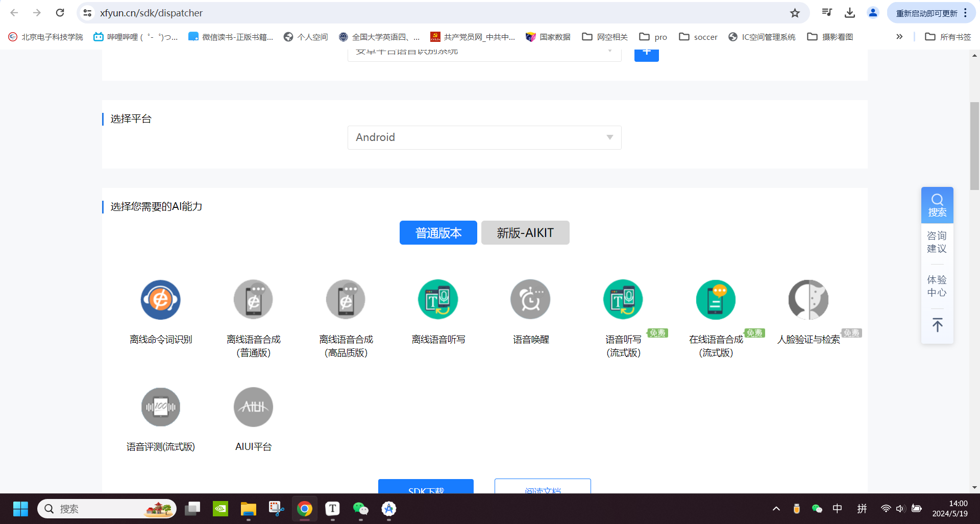Open the 微信读书 bookmark
This screenshot has width=980, height=524.
[231, 37]
